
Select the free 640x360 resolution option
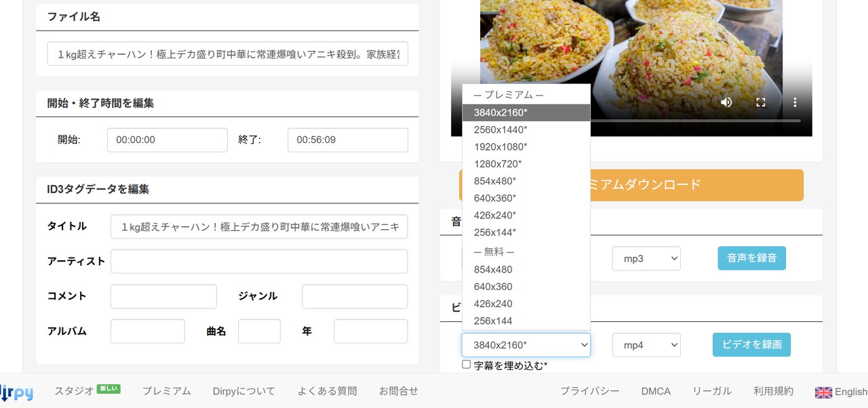pos(493,286)
